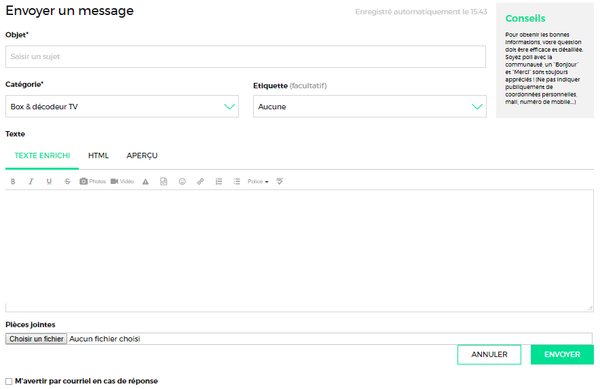Insert a Vidéo with the video button
600x389 pixels.
tap(122, 181)
